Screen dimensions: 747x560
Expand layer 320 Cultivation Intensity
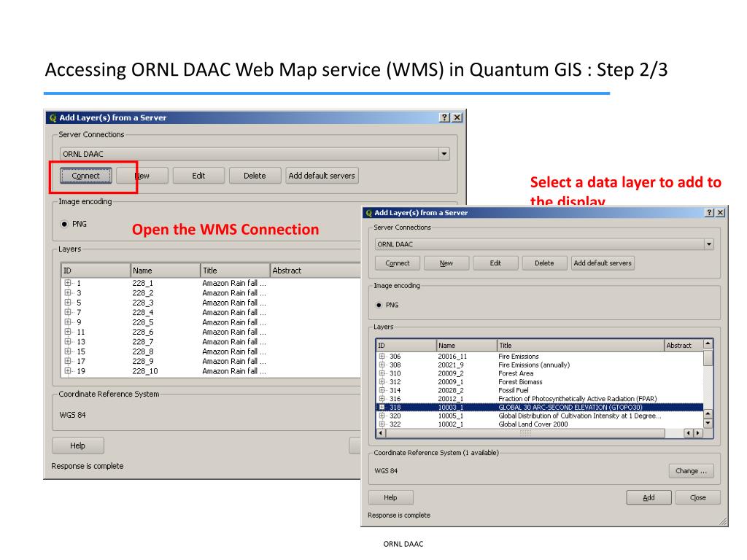382,416
